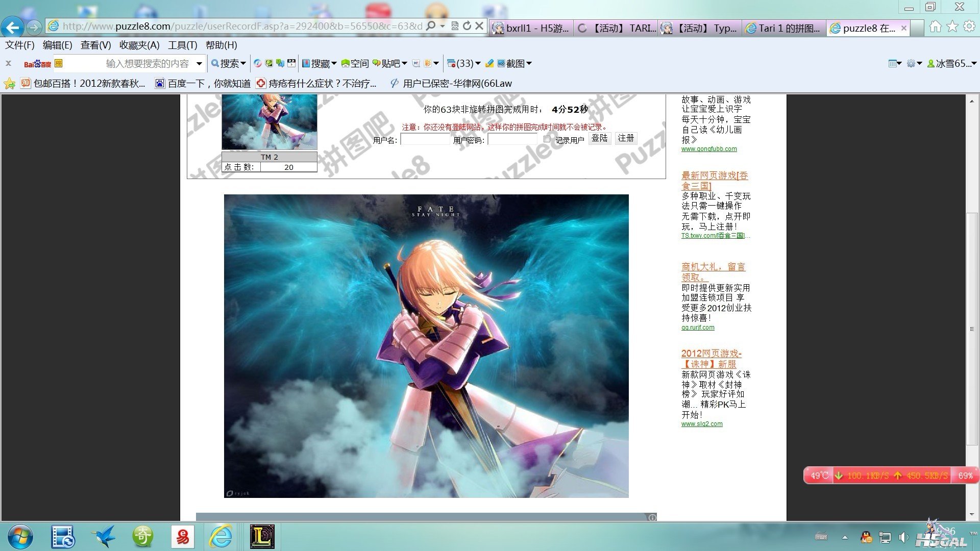Screen dimensions: 980x551
Task: Open the 帮助(H) menu
Action: 222,45
